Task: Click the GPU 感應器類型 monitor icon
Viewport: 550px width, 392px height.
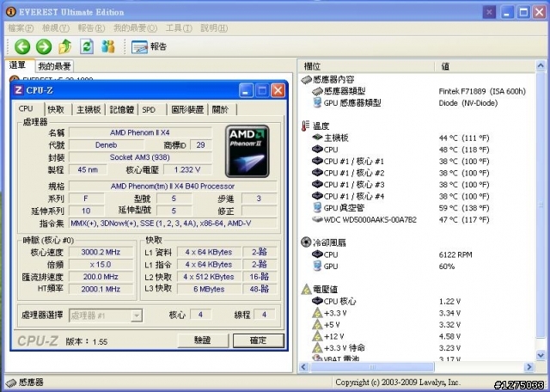Action: point(317,103)
